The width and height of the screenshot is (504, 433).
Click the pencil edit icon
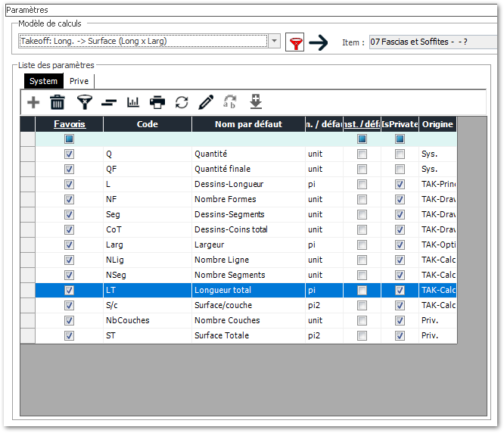206,102
